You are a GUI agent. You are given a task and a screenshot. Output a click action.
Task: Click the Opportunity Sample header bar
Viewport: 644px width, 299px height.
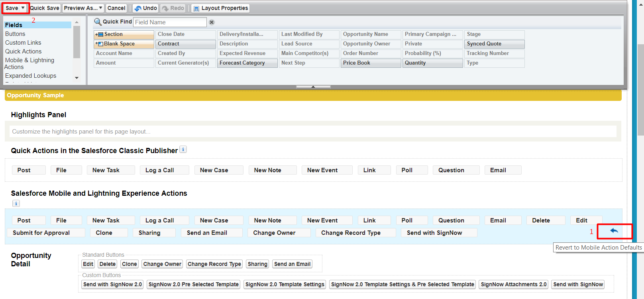click(313, 95)
